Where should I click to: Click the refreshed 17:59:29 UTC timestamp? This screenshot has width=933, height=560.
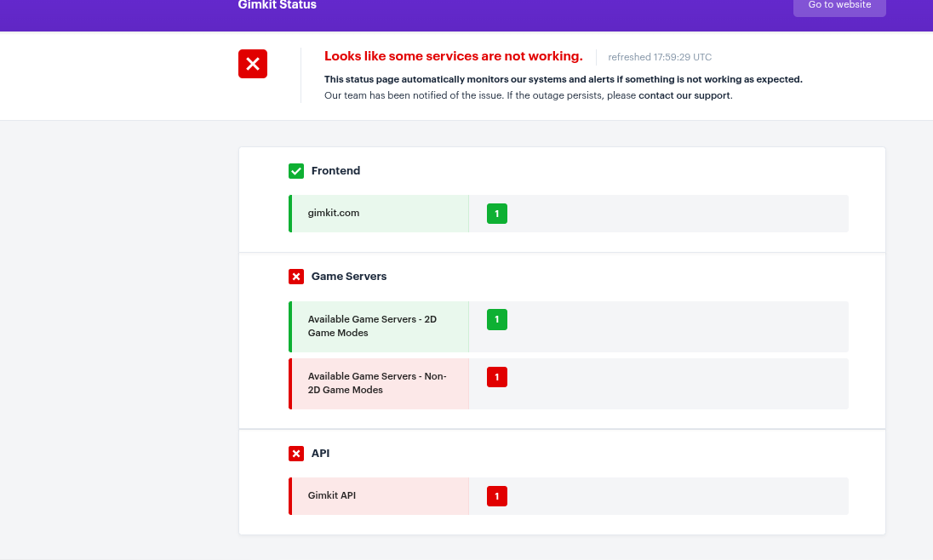tap(660, 57)
